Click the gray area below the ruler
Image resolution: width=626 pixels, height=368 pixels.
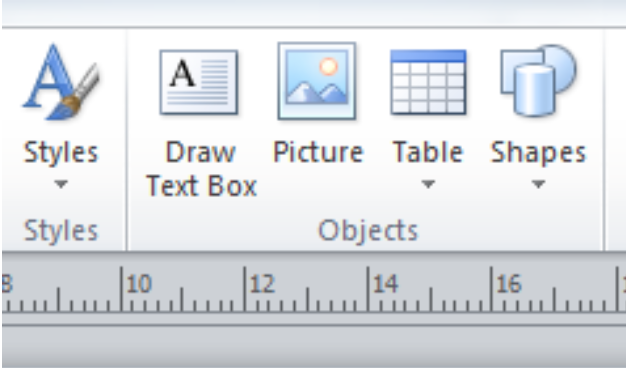[x=314, y=347]
